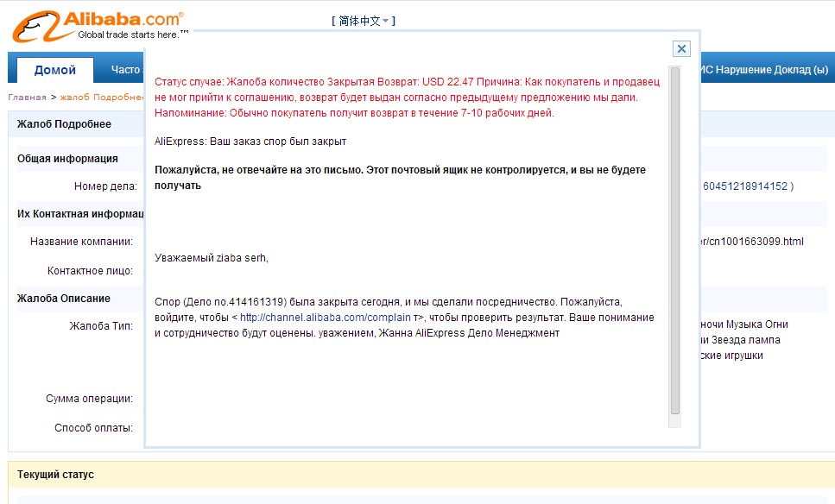Open ИС Нарушение Доклад(ы) tab
Viewport: 835px width, 504px height.
pos(764,70)
